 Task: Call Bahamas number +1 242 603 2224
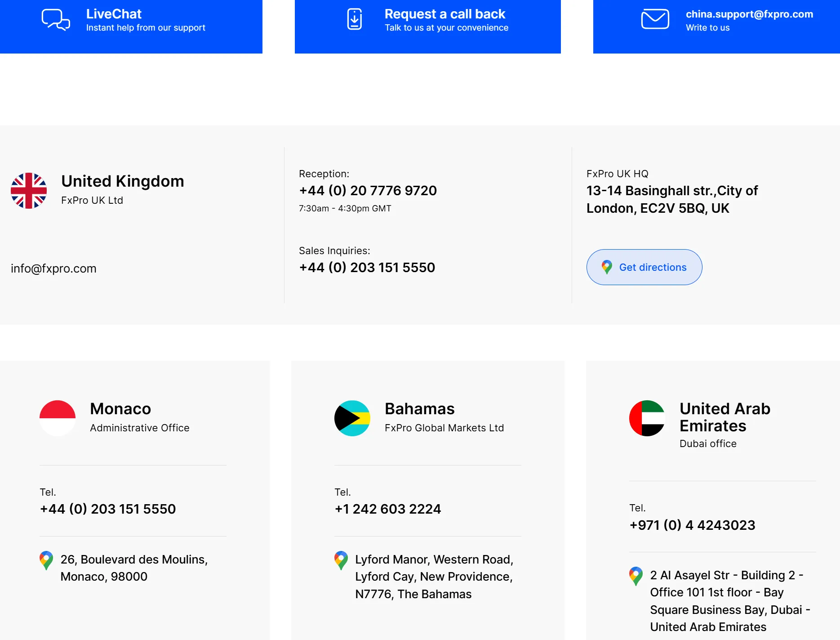pyautogui.click(x=388, y=509)
